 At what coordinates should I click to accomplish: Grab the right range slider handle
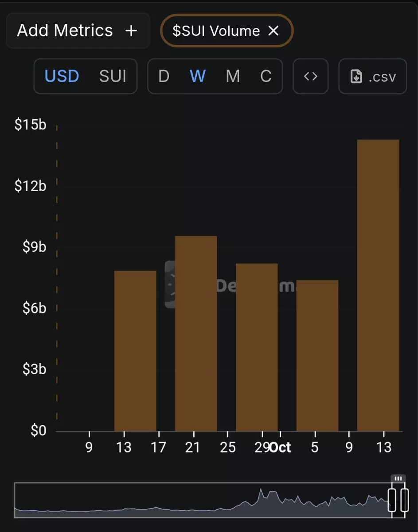tap(404, 500)
